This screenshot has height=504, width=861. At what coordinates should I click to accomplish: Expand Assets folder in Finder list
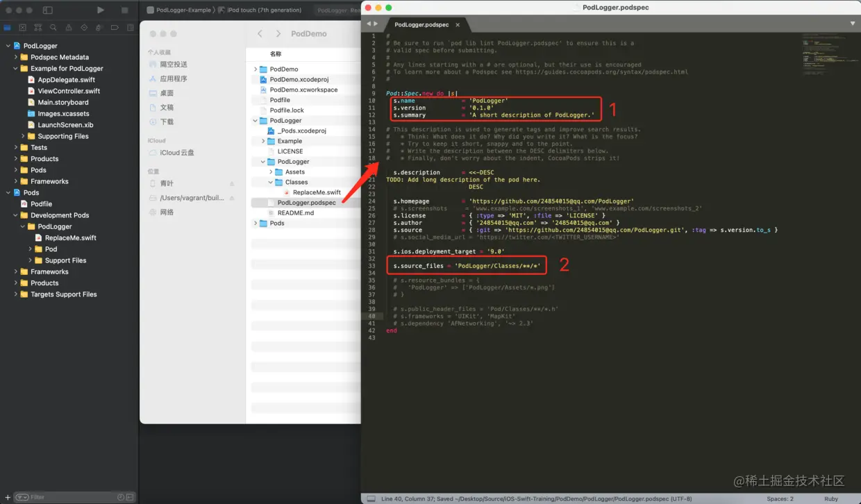pos(271,172)
